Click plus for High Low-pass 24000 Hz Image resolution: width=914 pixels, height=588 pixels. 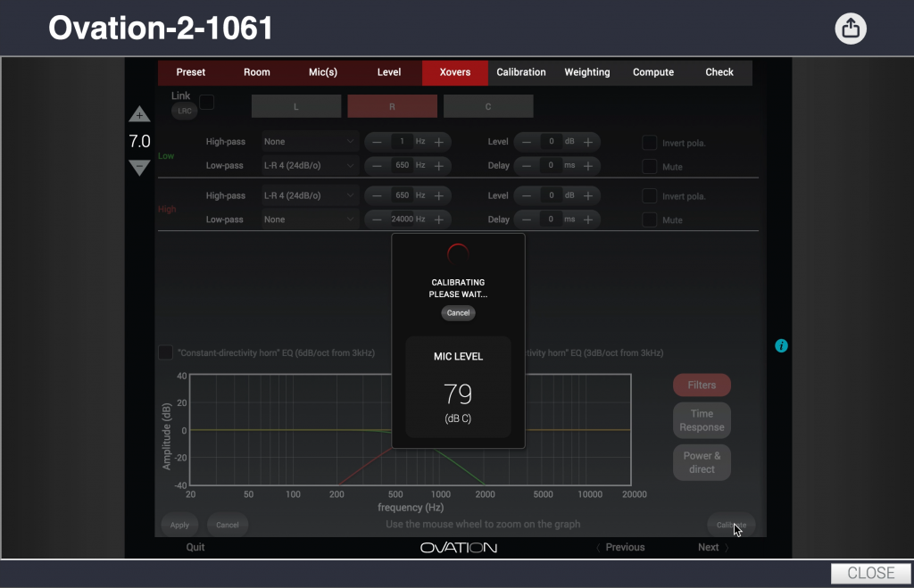tap(439, 219)
